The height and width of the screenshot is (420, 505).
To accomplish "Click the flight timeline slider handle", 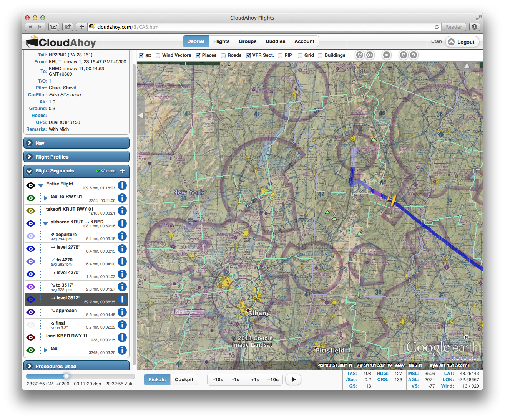I will tap(66, 376).
